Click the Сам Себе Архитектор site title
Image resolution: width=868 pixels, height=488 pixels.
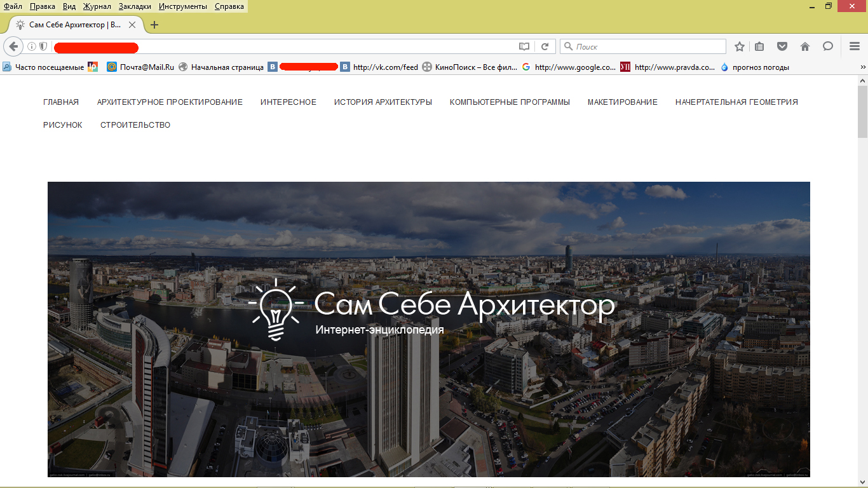click(x=465, y=304)
